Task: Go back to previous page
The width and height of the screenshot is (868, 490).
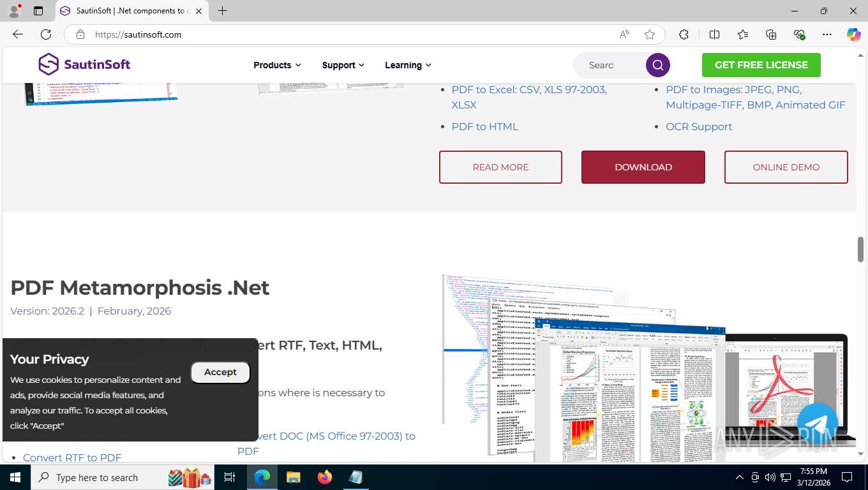Action: coord(18,34)
